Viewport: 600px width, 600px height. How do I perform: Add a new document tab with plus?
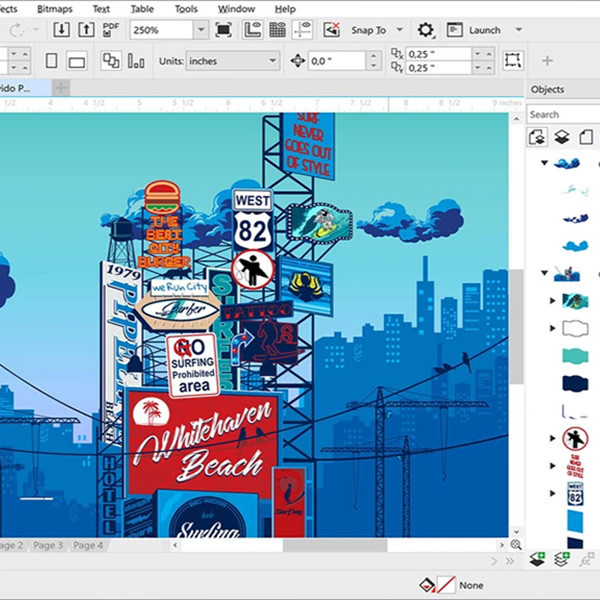click(x=61, y=88)
